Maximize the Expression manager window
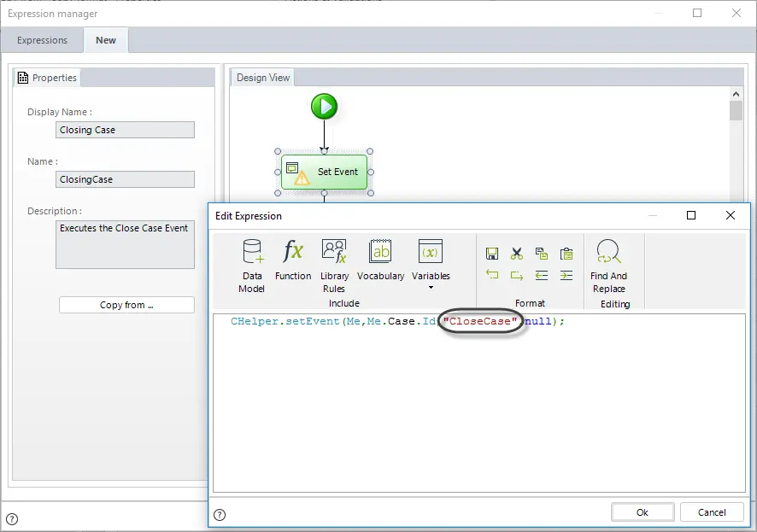757x532 pixels. 697,13
